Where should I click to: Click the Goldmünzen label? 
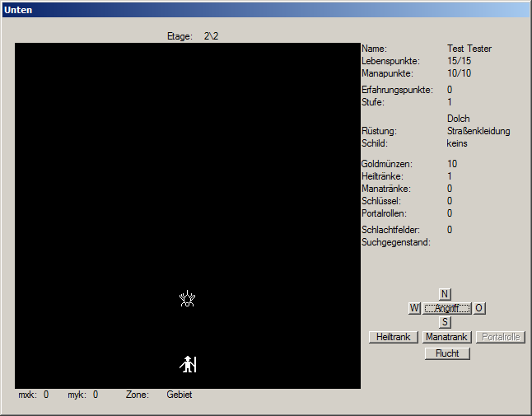tap(386, 164)
